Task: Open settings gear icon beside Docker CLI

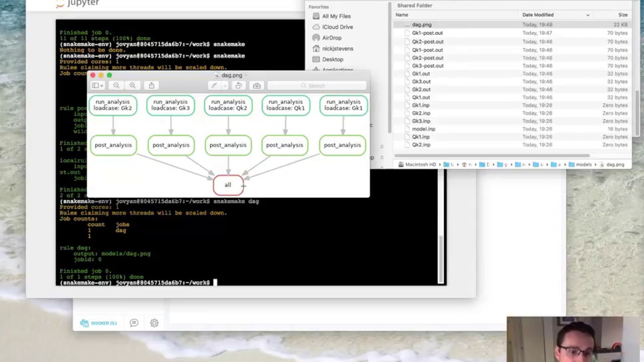Action: pos(154,323)
